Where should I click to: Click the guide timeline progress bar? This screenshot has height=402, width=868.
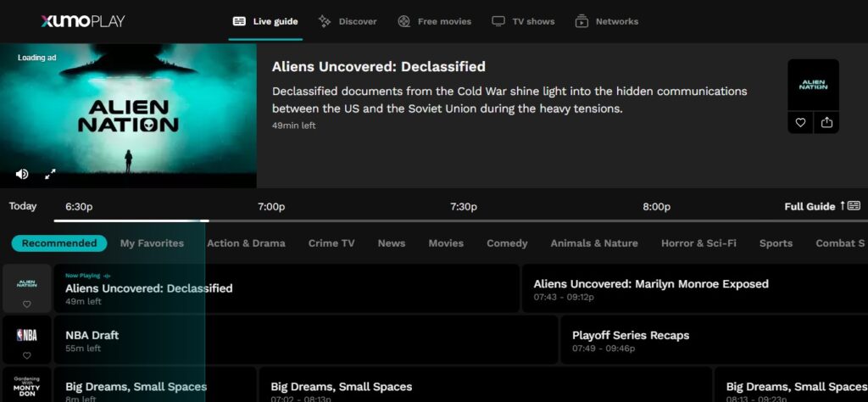460,221
